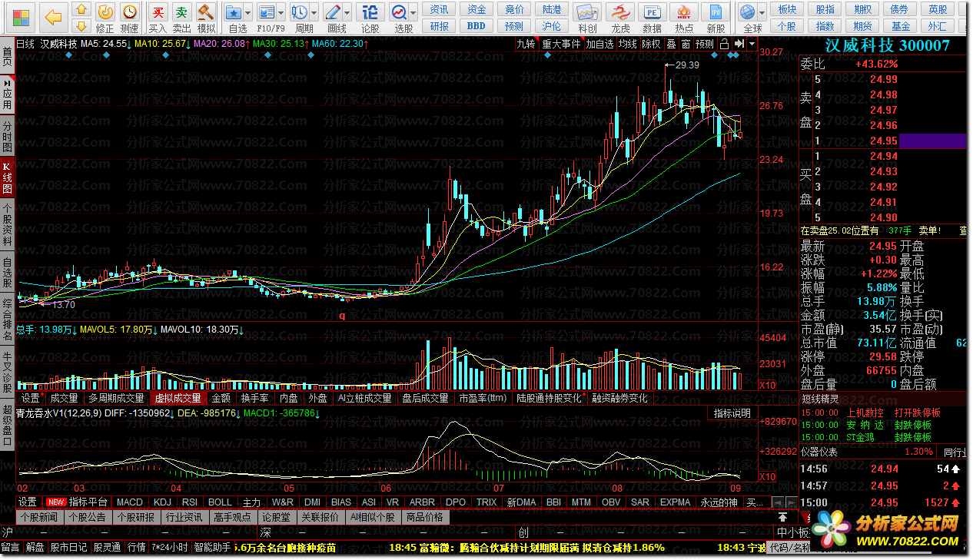Click the 板块 sector button
The width and height of the screenshot is (973, 560).
[x=787, y=9]
